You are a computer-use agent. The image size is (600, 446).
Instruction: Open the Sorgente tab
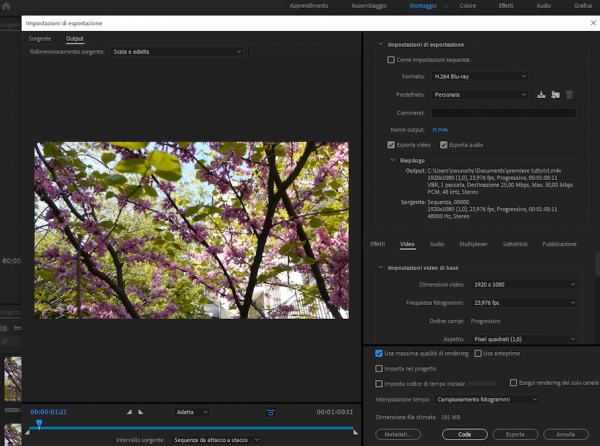[40, 38]
